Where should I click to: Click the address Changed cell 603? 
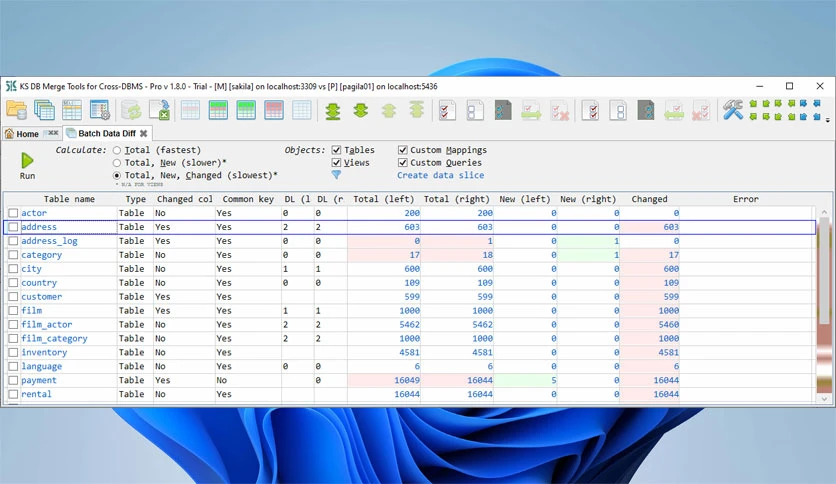pyautogui.click(x=649, y=227)
